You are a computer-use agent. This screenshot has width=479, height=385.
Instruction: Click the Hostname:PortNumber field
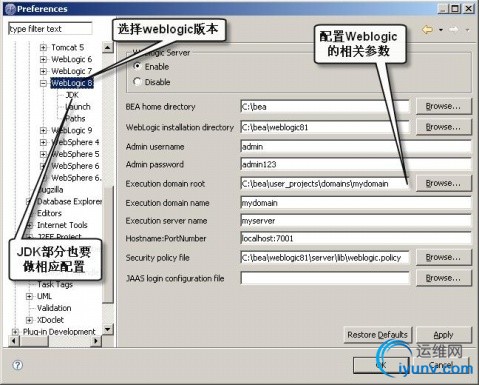pos(356,239)
